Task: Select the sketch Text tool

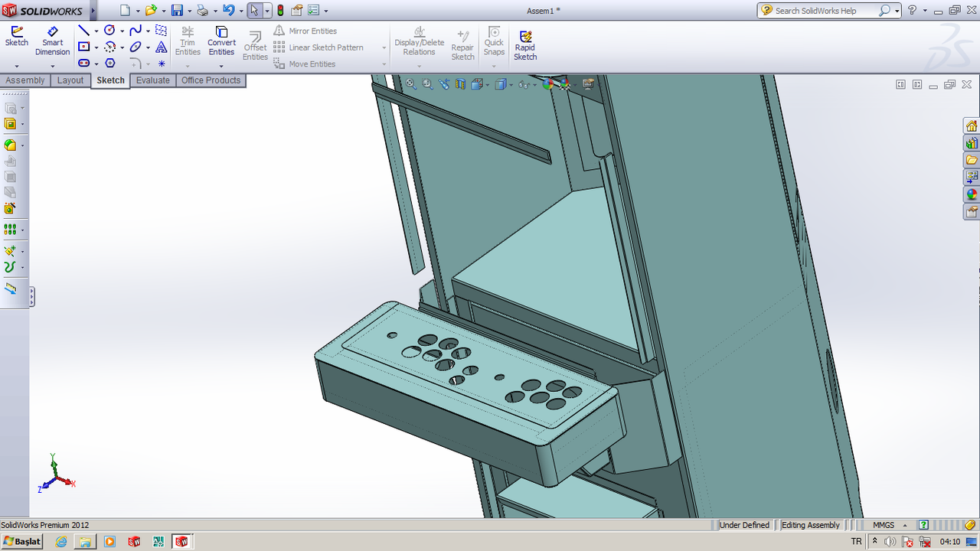Action: coord(161,47)
